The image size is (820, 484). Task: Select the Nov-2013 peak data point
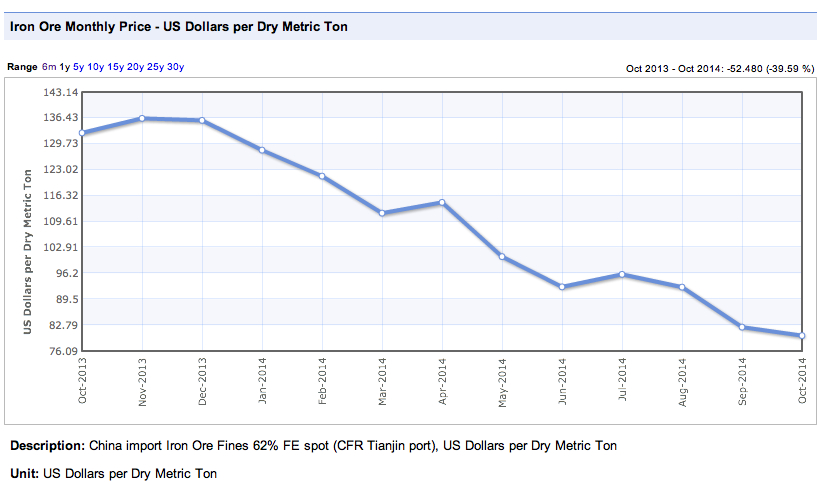point(142,118)
